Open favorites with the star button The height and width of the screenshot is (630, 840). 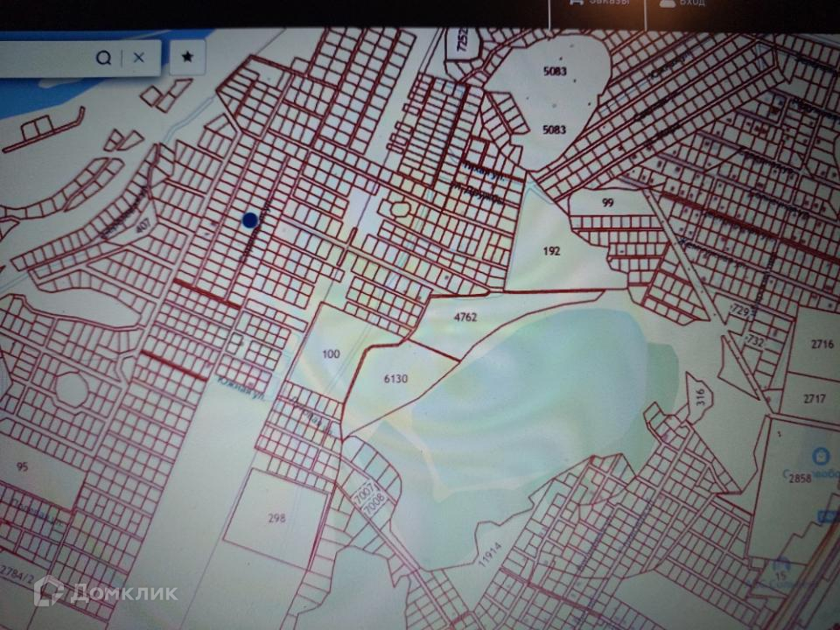tap(187, 56)
